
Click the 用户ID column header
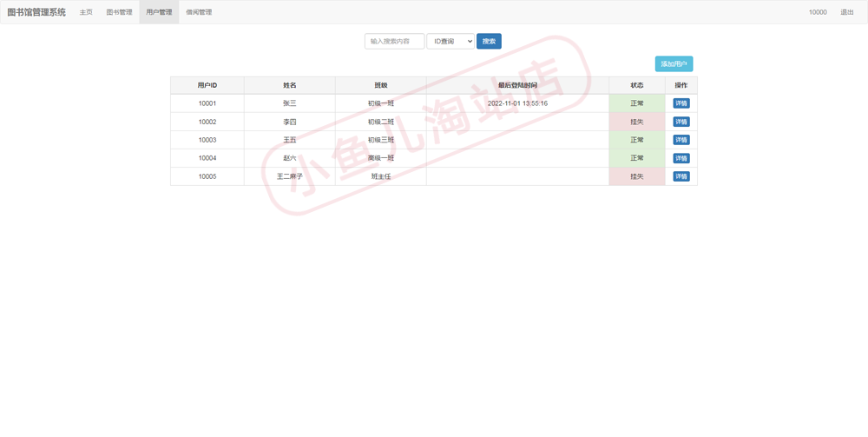point(207,85)
